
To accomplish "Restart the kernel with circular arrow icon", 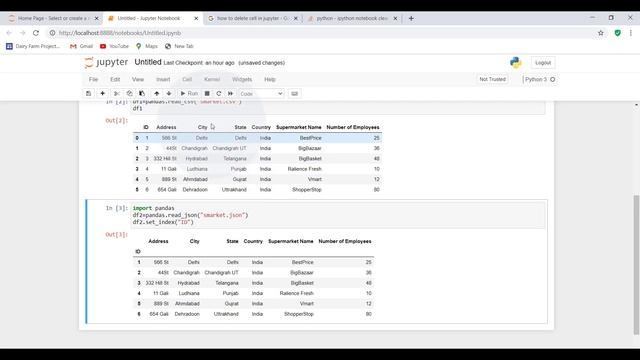I will pos(219,93).
